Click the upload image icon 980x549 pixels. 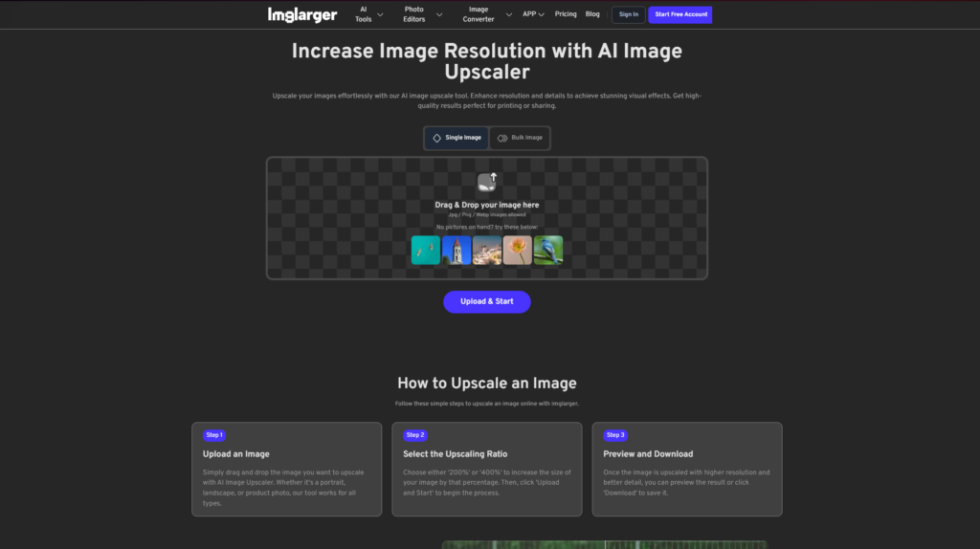click(x=487, y=182)
